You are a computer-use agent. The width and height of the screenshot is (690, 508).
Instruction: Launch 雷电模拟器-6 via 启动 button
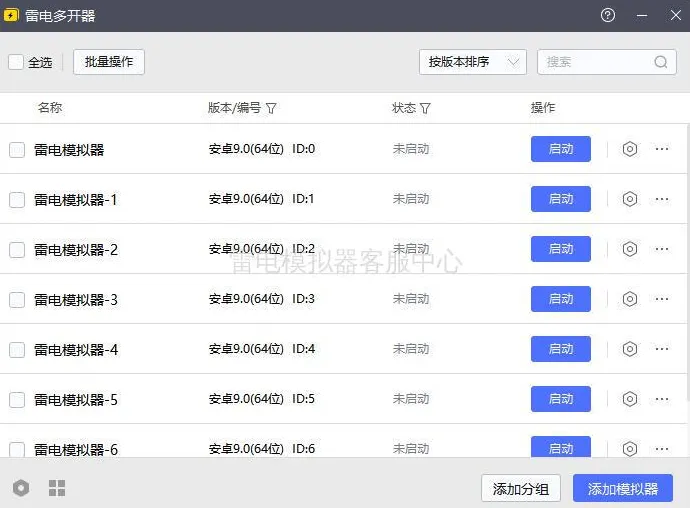pyautogui.click(x=561, y=447)
